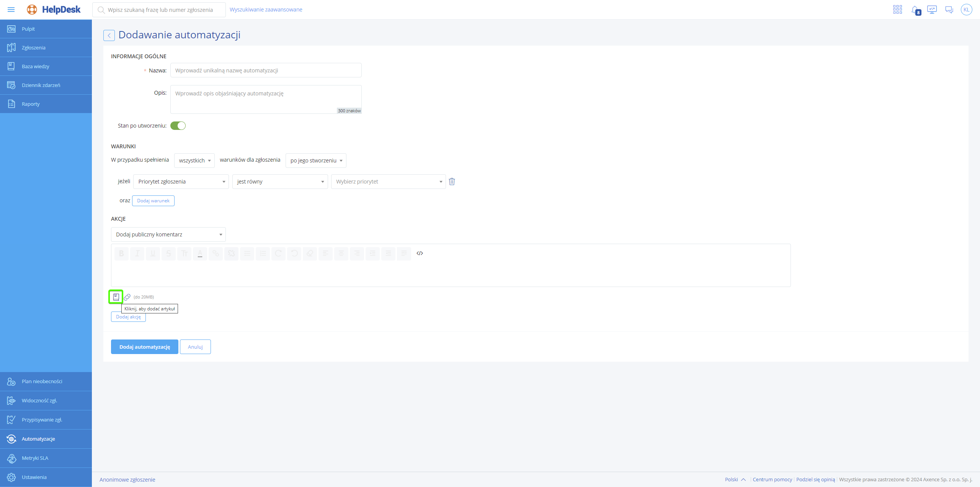Click the Dodaj warunek button

tap(153, 201)
